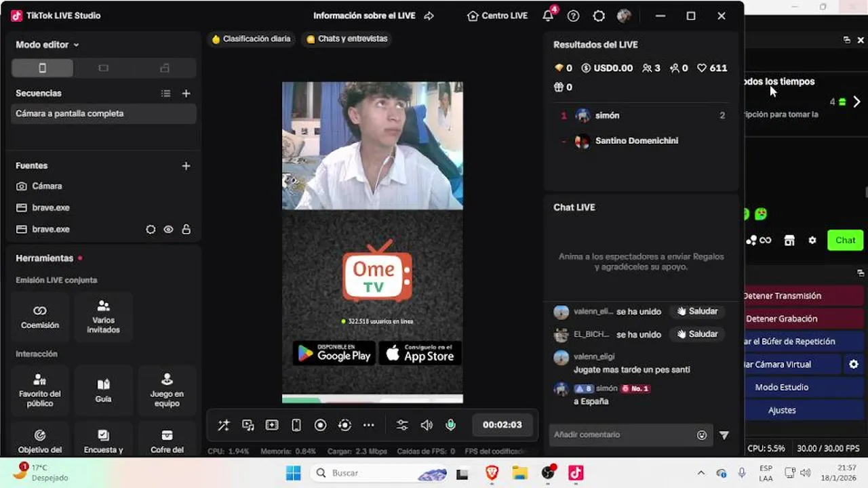Open Modo Estudio in OBS window
The height and width of the screenshot is (488, 868).
point(804,387)
